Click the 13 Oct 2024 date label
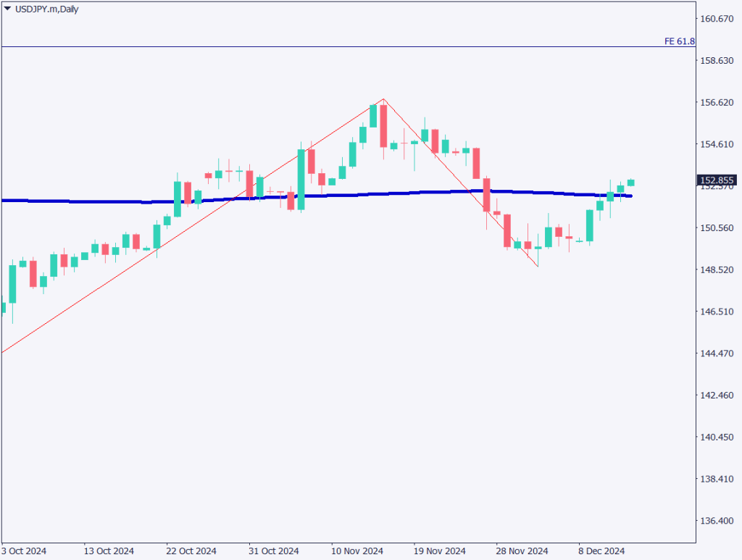 tap(109, 551)
